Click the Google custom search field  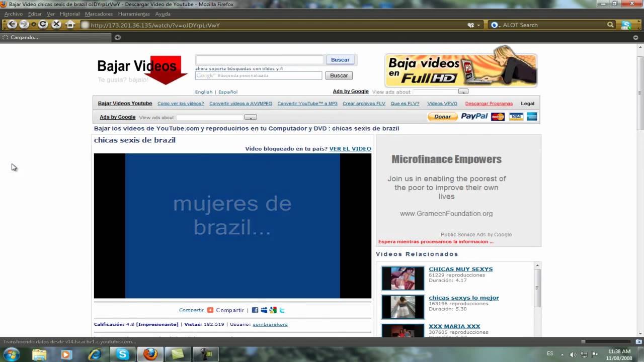coord(259,75)
